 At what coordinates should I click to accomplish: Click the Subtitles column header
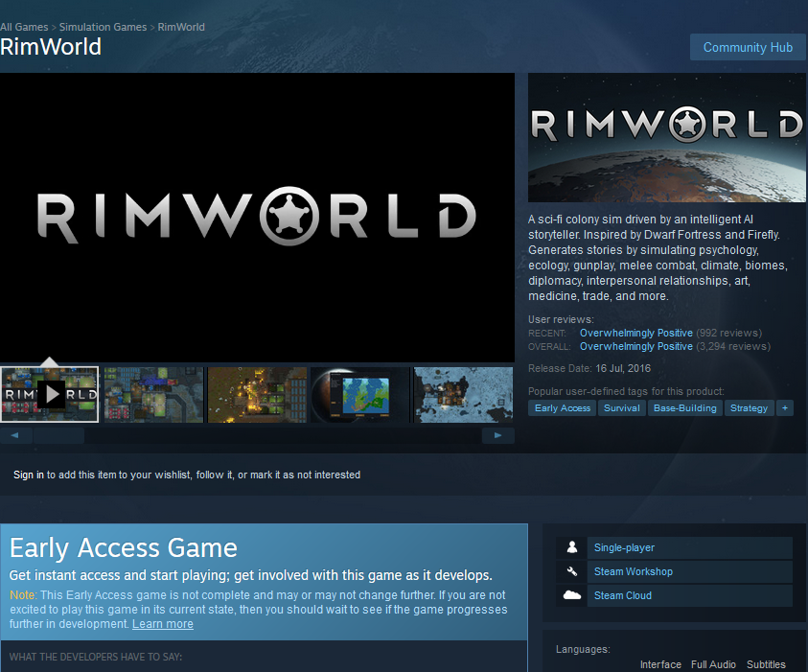[x=766, y=664]
